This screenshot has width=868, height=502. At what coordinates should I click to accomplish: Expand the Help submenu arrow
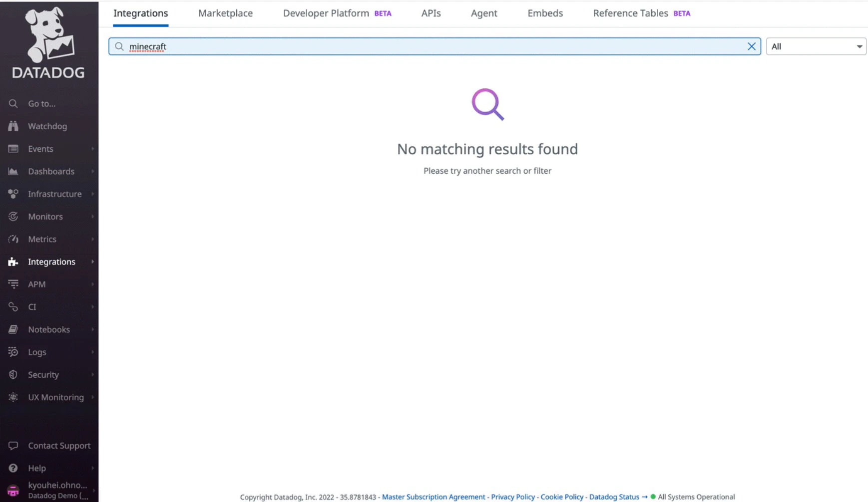pos(92,468)
